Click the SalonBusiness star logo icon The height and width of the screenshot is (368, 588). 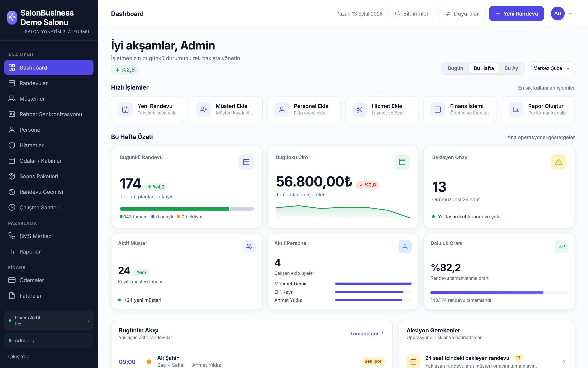click(x=12, y=18)
